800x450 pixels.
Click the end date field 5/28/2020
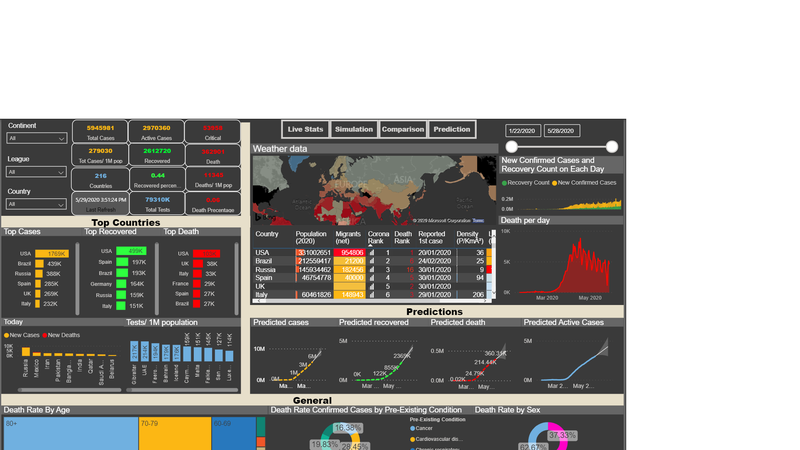(564, 130)
